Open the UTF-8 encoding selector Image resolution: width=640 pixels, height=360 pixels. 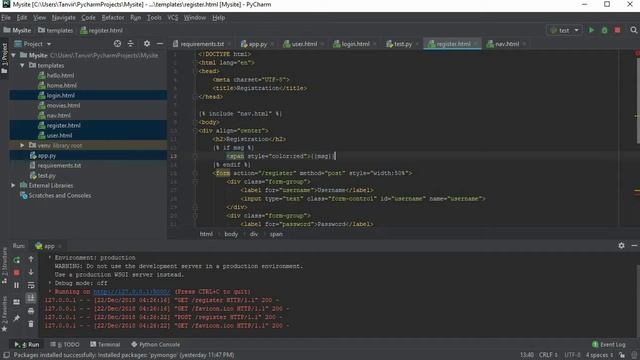click(573, 355)
